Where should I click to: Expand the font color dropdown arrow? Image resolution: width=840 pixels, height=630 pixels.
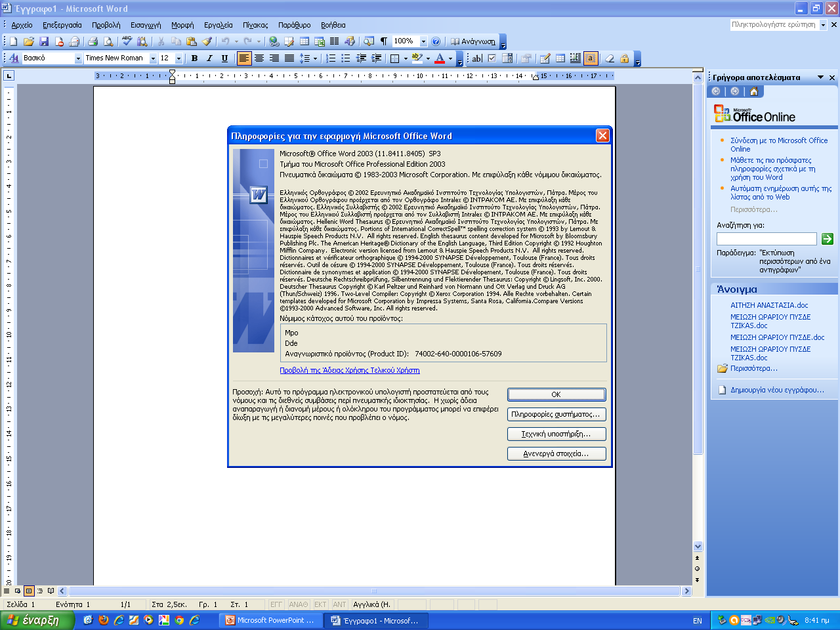[451, 58]
